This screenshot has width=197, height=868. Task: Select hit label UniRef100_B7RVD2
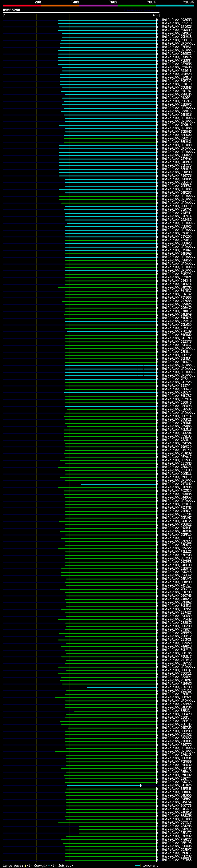pos(177,836)
